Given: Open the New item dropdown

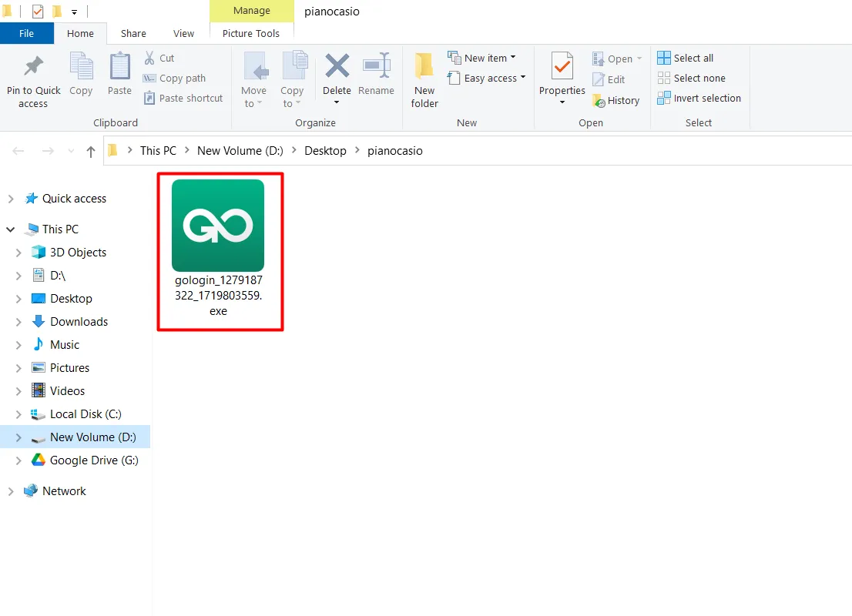Looking at the screenshot, I should click(x=482, y=59).
